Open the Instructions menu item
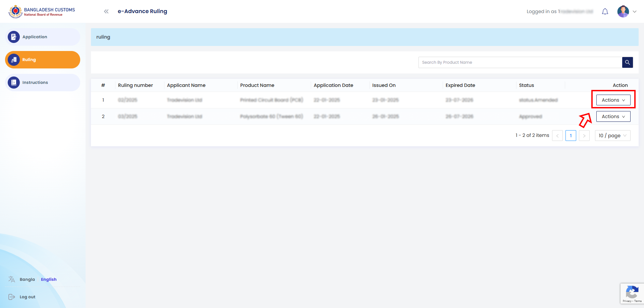This screenshot has height=308, width=644. pos(43,83)
